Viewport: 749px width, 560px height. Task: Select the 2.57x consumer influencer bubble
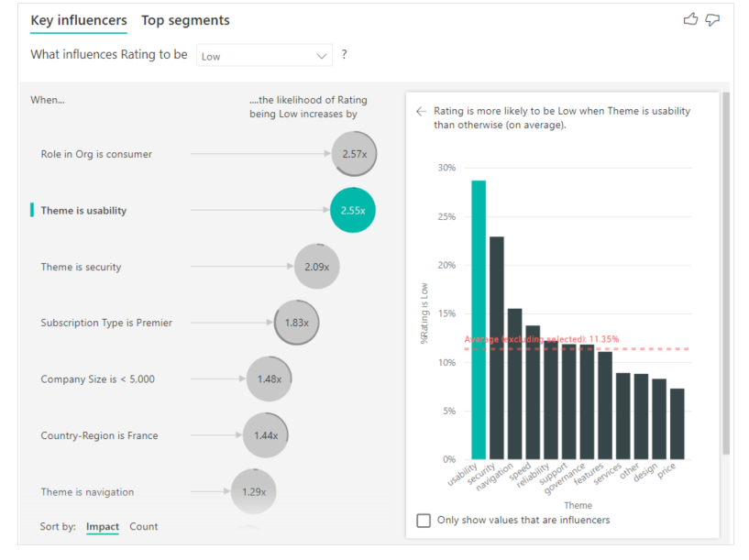click(x=355, y=154)
